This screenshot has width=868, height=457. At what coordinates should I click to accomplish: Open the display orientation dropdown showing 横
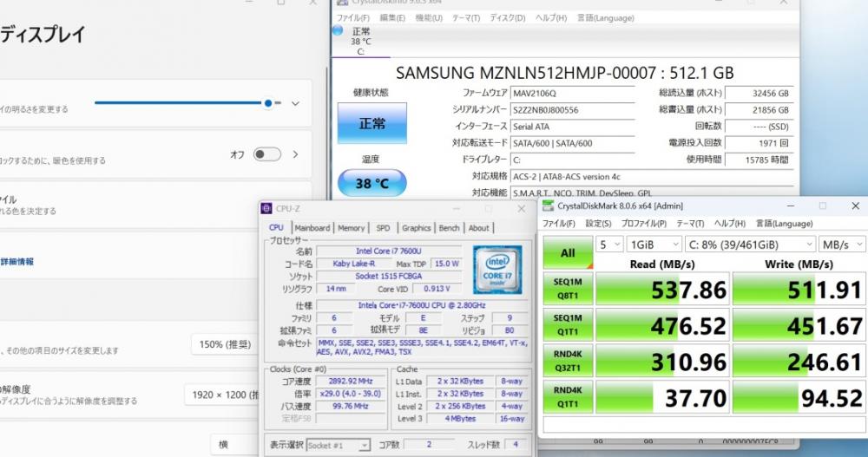pos(234,444)
